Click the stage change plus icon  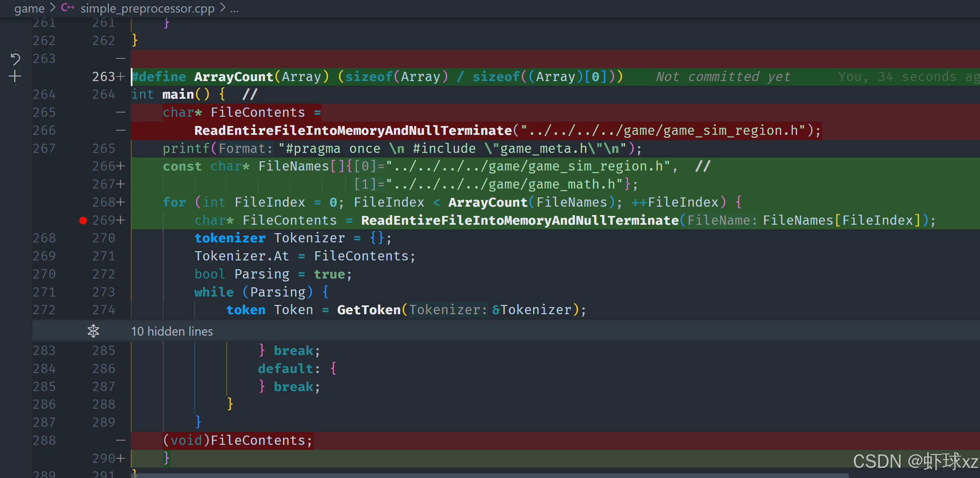point(15,76)
